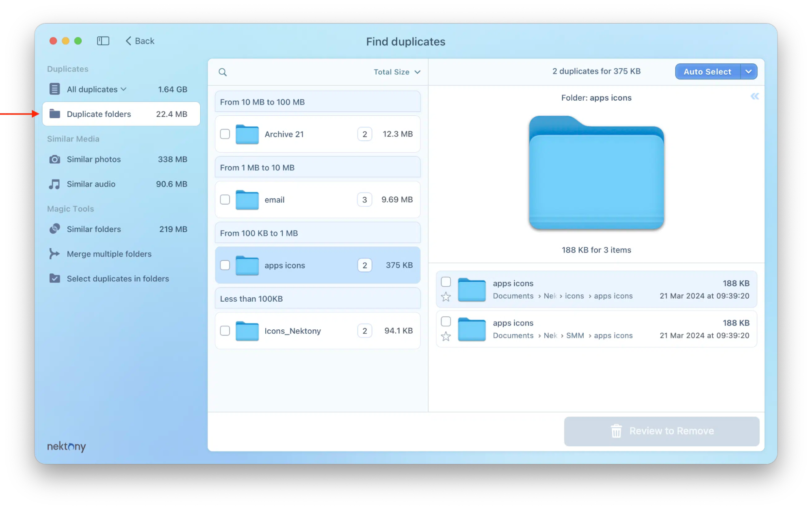Star the second apps icons duplicate
Screen dimensions: 812x510
pos(446,337)
